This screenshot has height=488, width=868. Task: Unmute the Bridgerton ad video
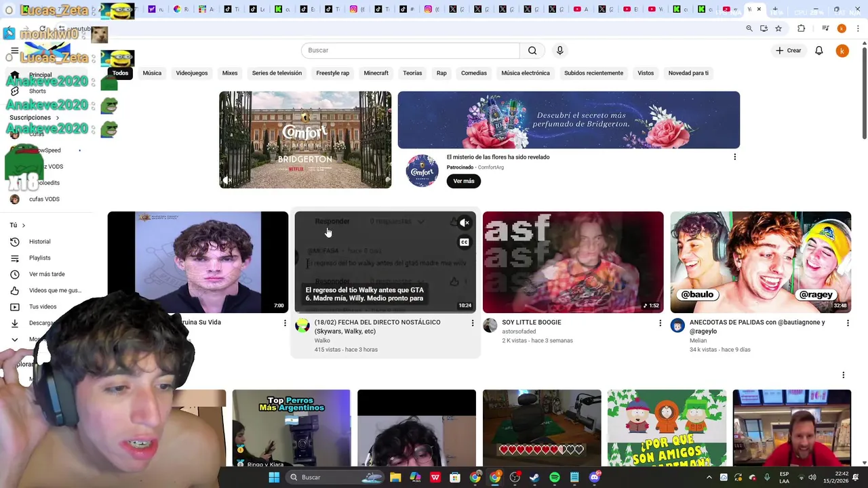[x=227, y=180]
